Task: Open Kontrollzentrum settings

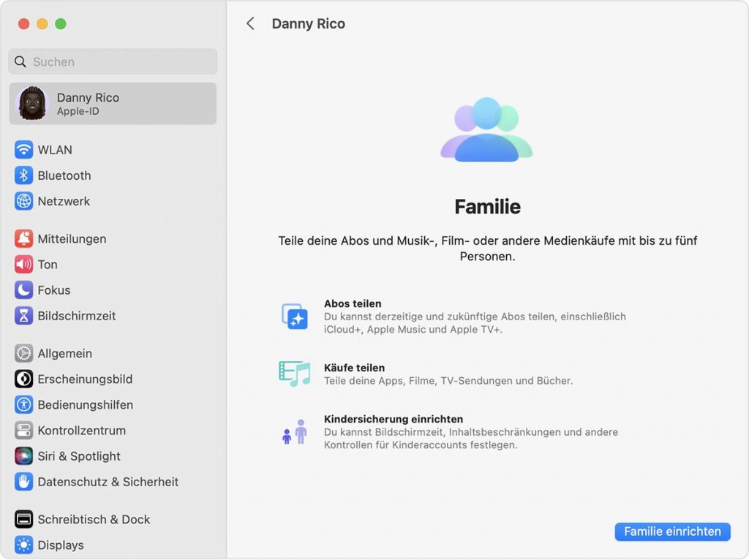Action: point(81,430)
